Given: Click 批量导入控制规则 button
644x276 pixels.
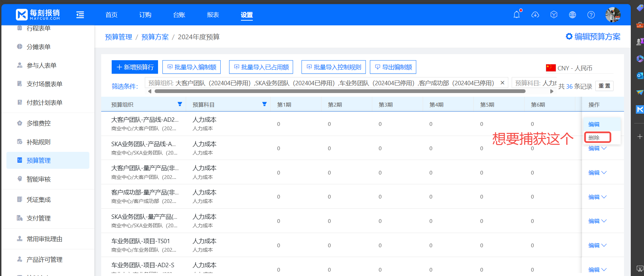Looking at the screenshot, I should (333, 67).
